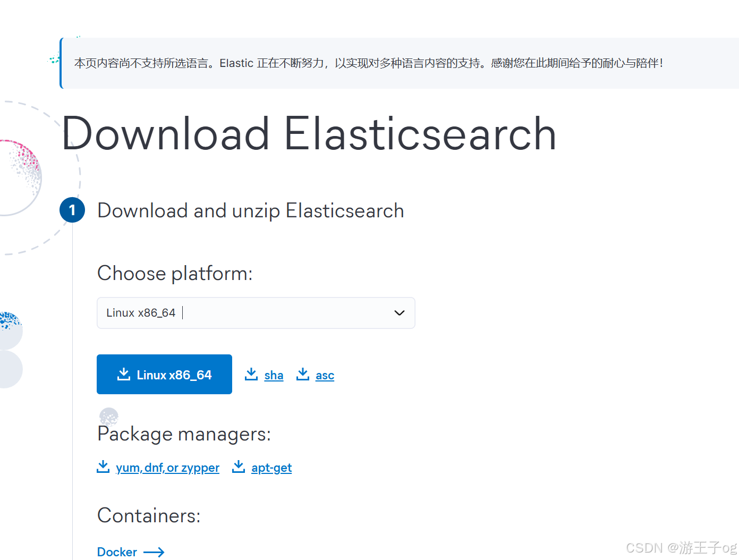Screen dimensions: 739x560
Task: Click the arrow icon next to Docker
Action: (x=155, y=552)
